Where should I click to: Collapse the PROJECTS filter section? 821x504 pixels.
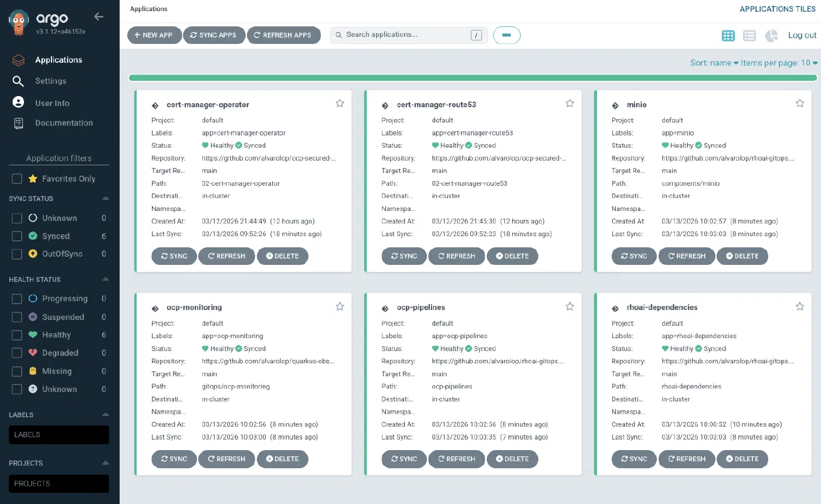106,463
